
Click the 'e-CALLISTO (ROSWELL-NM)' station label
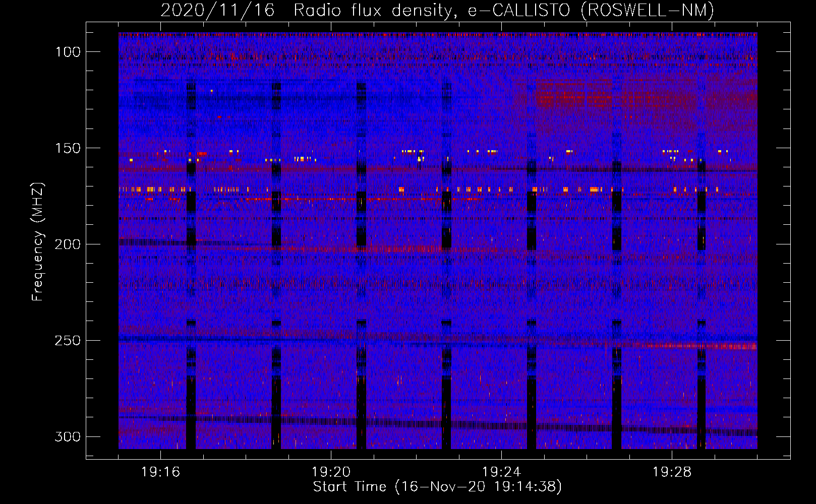point(591,10)
